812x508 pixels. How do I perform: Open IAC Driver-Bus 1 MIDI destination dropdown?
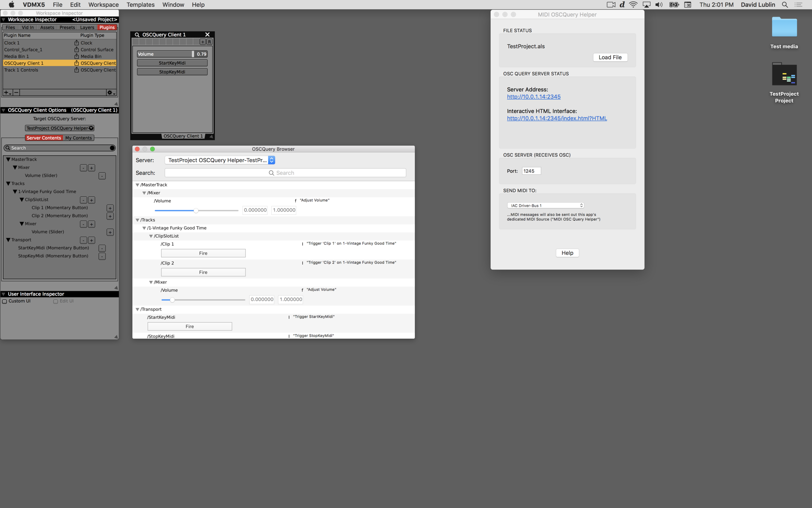point(545,205)
